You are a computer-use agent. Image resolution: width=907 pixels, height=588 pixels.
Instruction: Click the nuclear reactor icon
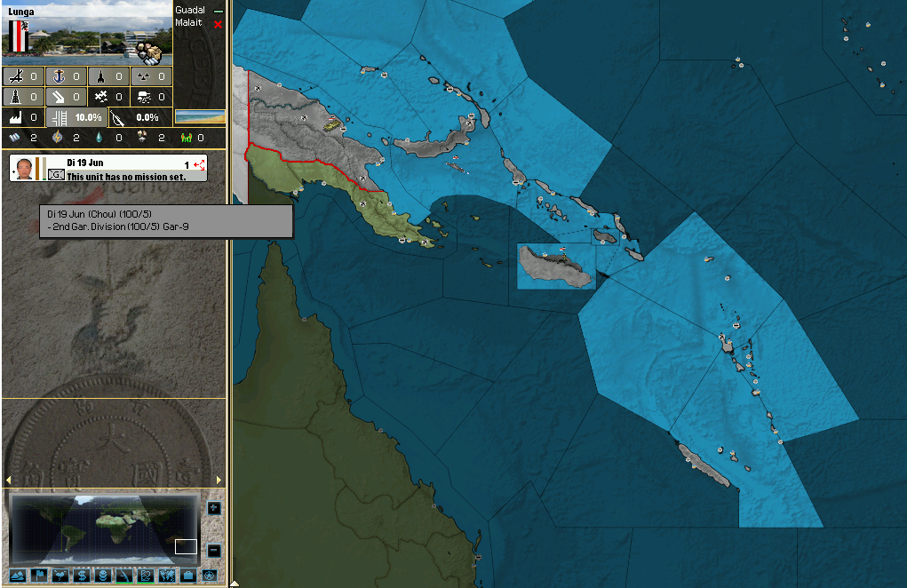click(x=144, y=76)
